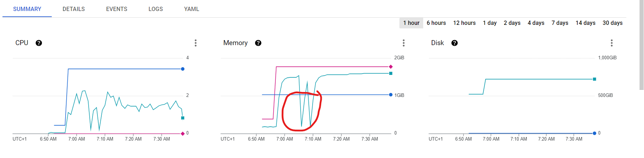The width and height of the screenshot is (644, 158).
Task: Switch to the EVENTS tab
Action: pos(117,9)
